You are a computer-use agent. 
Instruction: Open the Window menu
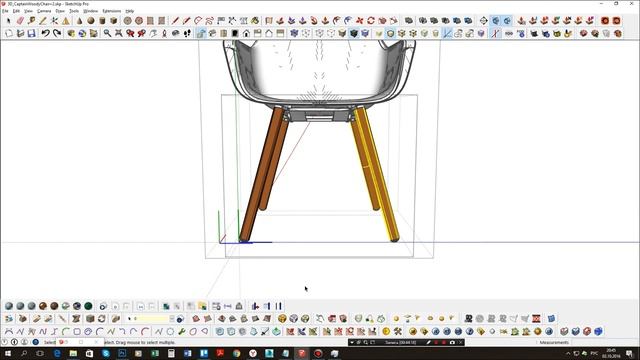[91, 11]
